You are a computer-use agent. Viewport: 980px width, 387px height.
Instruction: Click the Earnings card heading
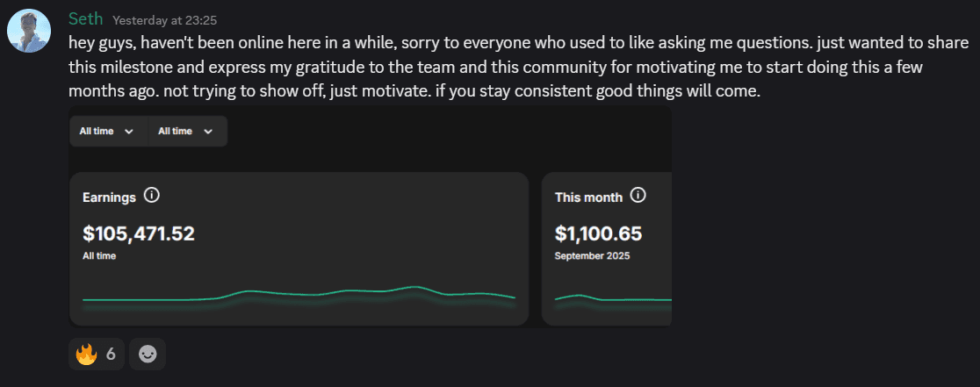109,197
